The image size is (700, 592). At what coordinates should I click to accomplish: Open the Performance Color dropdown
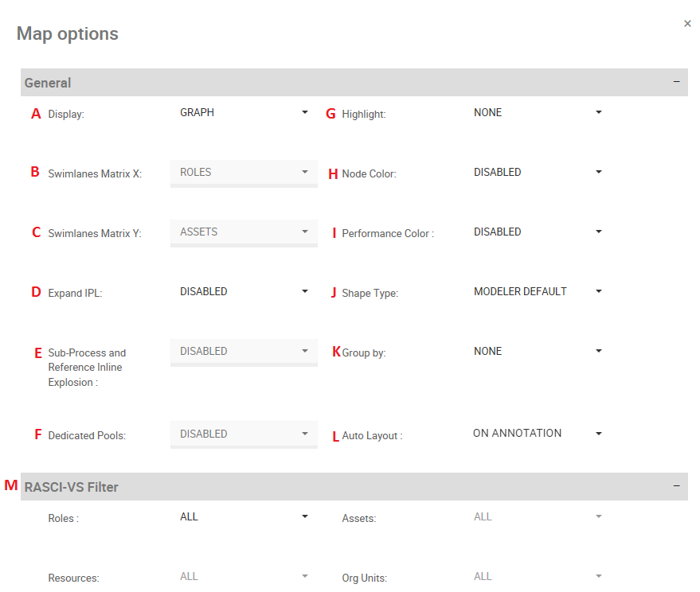[x=538, y=232]
